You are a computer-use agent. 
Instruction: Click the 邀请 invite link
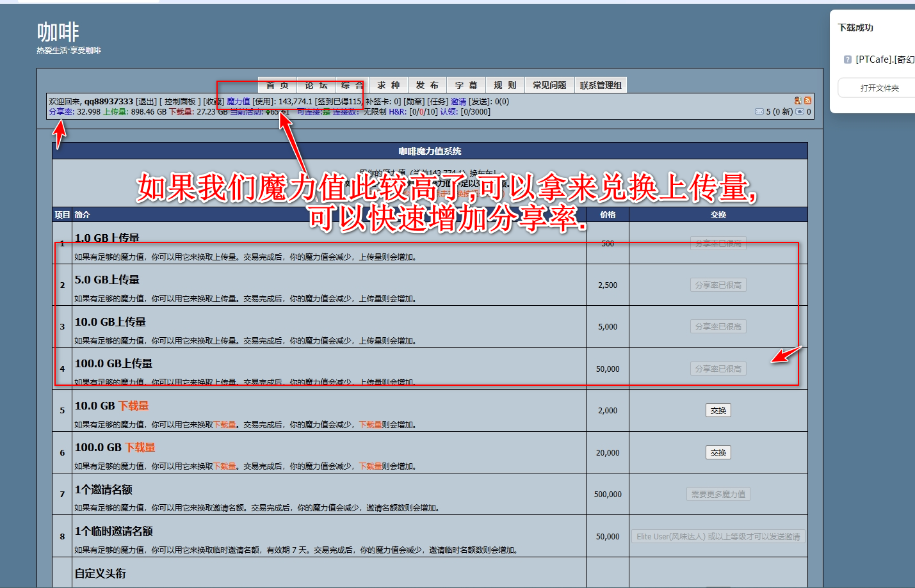458,102
